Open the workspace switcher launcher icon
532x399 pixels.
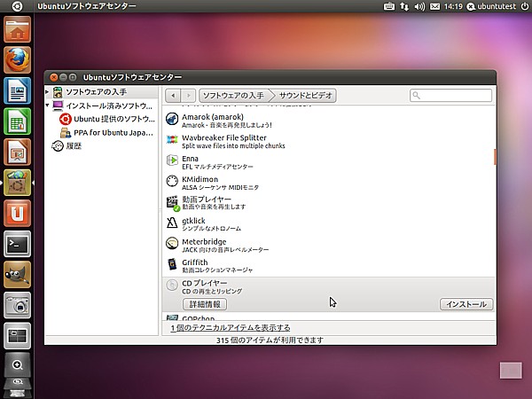click(x=18, y=335)
